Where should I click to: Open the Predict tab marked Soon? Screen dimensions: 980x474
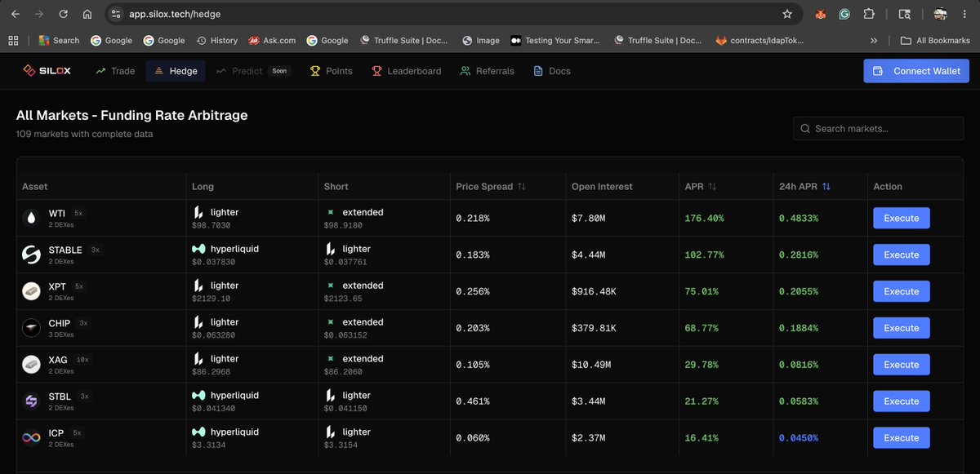click(252, 71)
